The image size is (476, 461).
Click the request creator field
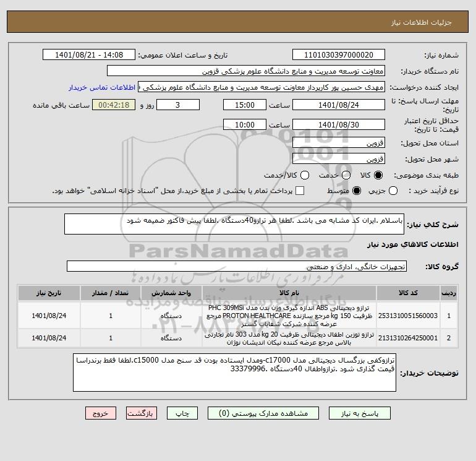(261, 87)
